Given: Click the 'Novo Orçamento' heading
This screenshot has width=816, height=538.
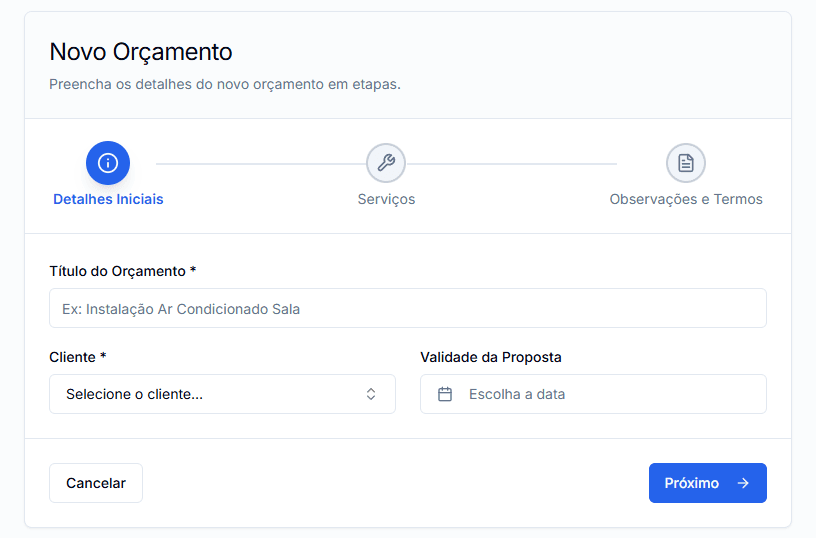Looking at the screenshot, I should (141, 52).
